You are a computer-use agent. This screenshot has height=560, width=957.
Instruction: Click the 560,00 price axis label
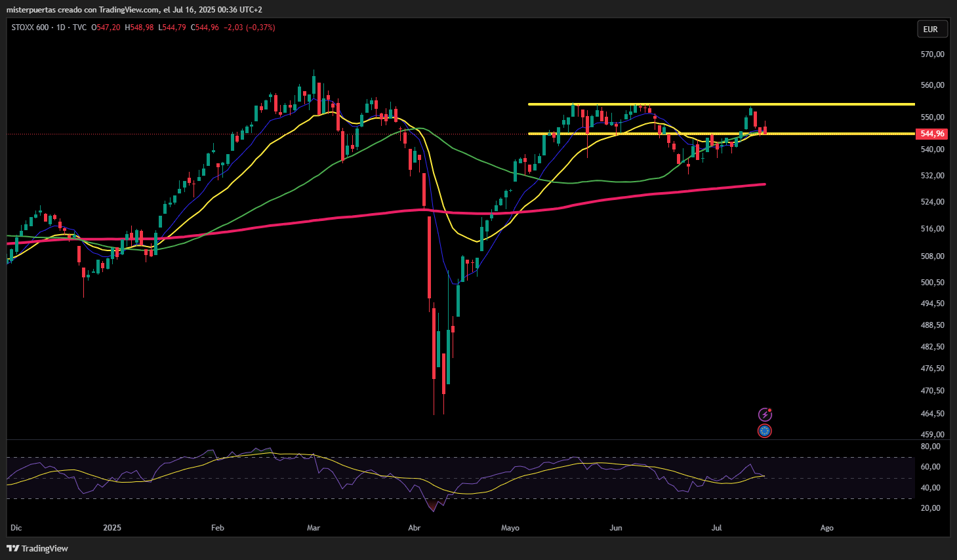pos(932,85)
